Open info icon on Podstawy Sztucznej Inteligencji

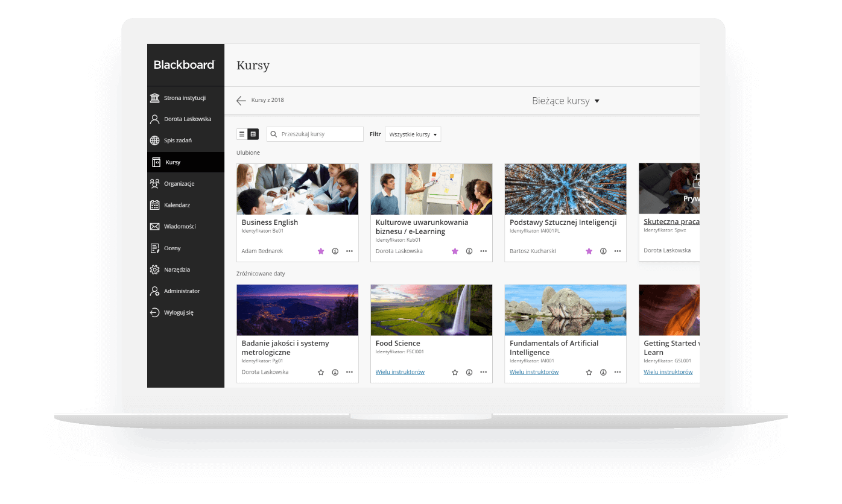coord(603,251)
